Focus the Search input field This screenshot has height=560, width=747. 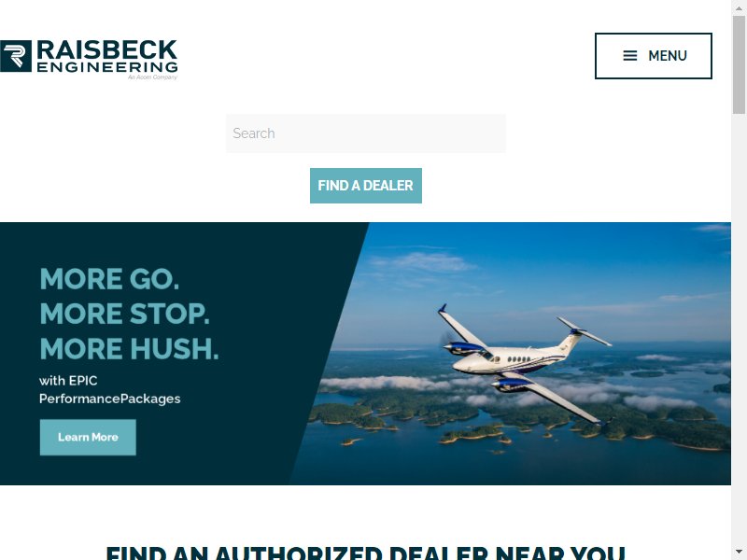(366, 133)
